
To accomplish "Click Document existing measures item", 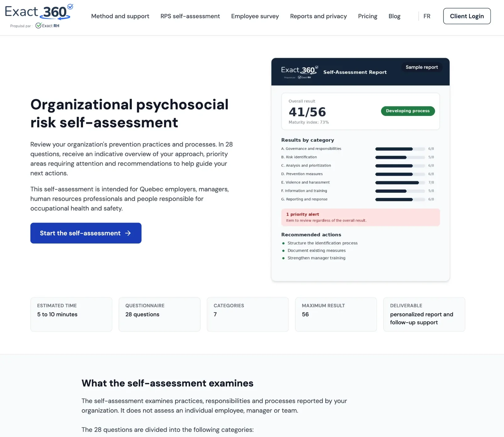I will click(316, 250).
